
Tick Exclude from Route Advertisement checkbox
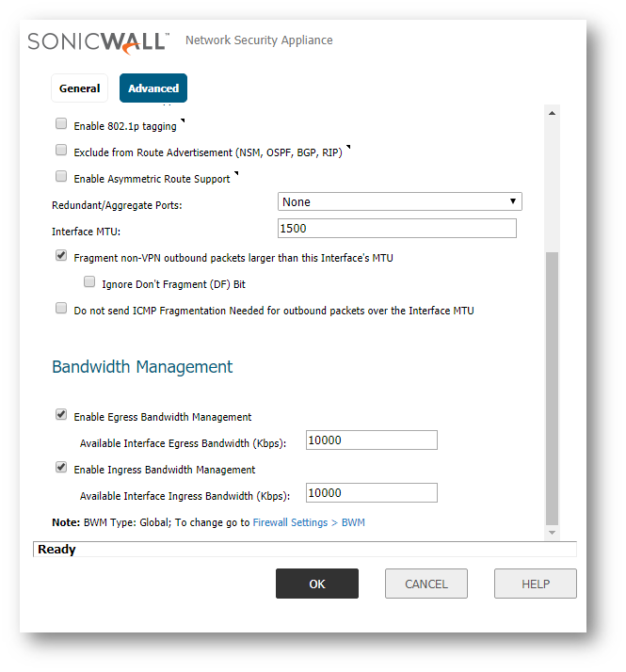coord(61,150)
